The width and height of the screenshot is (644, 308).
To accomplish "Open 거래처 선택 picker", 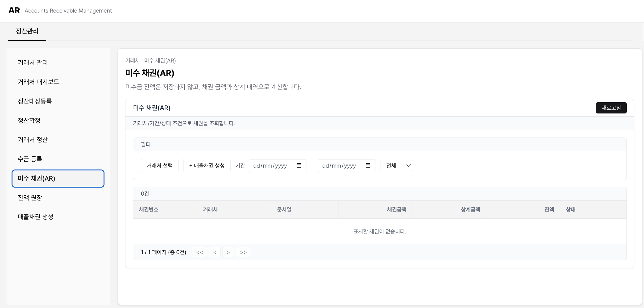I will 159,166.
